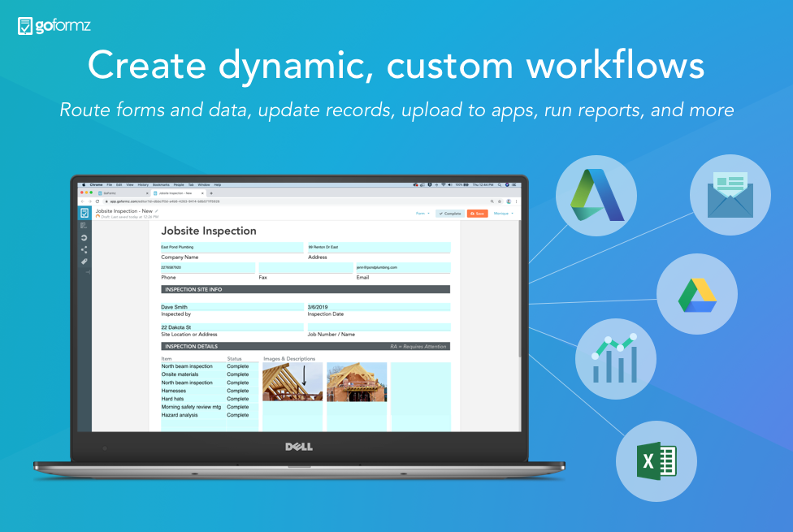Click the Hard hats item
The height and width of the screenshot is (532, 793).
point(172,399)
